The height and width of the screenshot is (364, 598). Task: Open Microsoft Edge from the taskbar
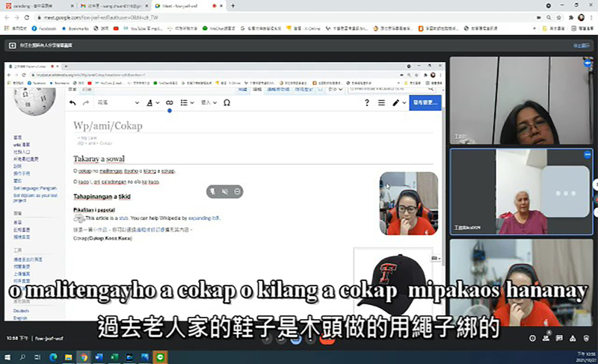[x=53, y=357]
